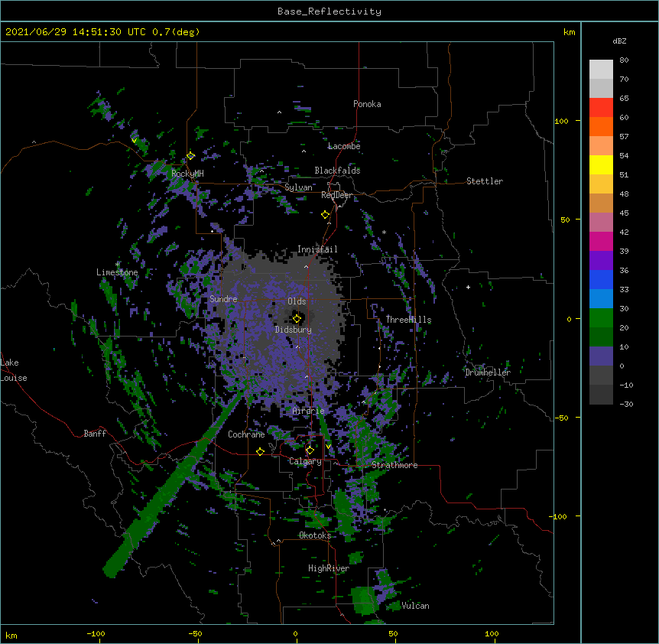Click the HighRiver label
The height and width of the screenshot is (644, 659).
329,568
